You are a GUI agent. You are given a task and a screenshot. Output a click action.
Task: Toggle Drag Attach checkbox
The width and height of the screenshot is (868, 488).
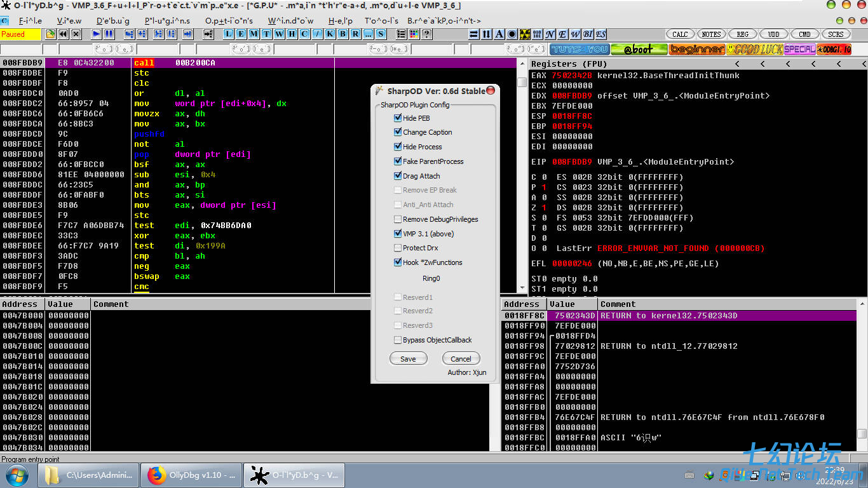[398, 176]
